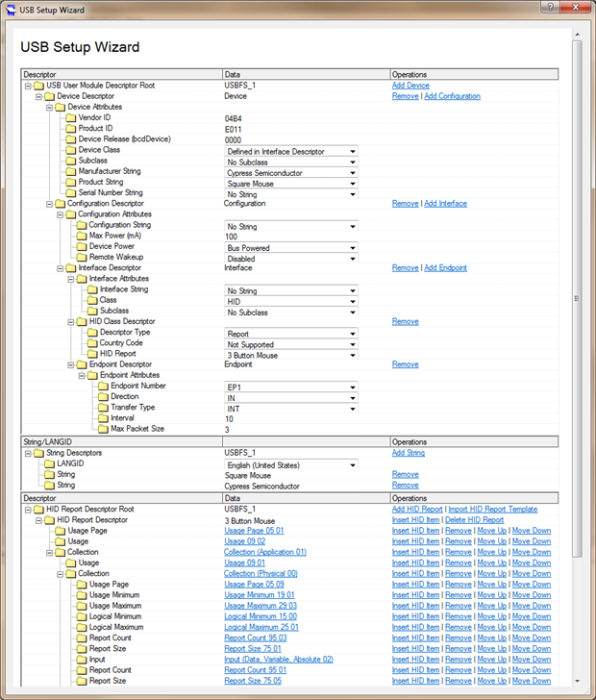596x700 pixels.
Task: Click the folder icon beside String Descriptors
Action: click(x=38, y=453)
